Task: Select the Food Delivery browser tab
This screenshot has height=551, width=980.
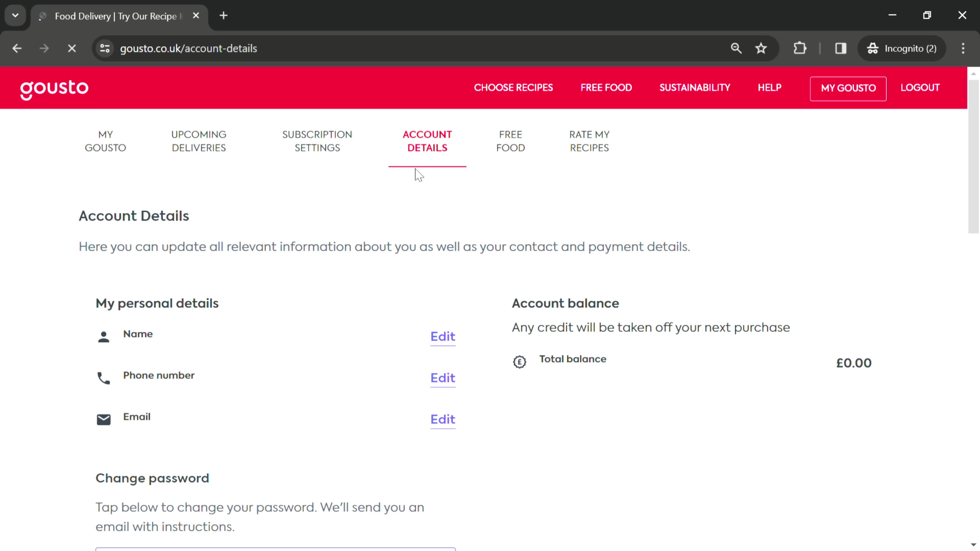Action: tap(119, 16)
